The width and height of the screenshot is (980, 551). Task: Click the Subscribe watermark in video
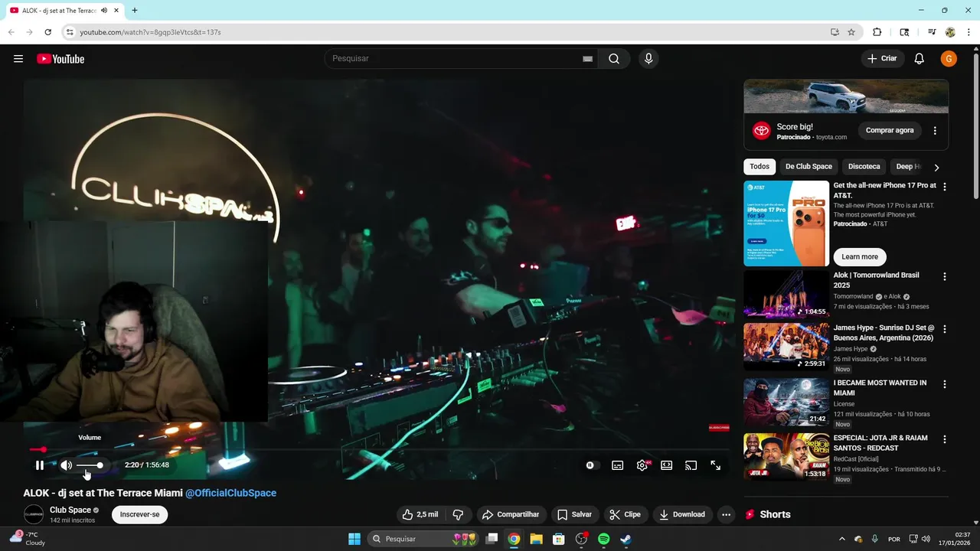pos(719,428)
